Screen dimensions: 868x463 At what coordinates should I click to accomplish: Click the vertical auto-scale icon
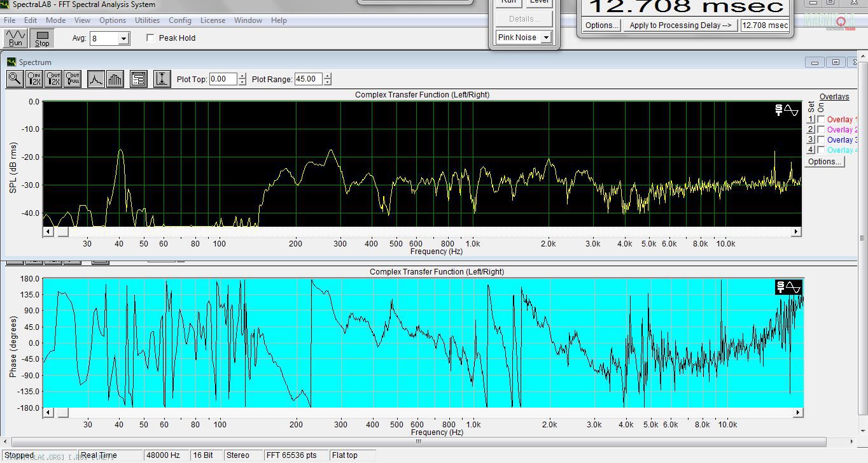(162, 79)
